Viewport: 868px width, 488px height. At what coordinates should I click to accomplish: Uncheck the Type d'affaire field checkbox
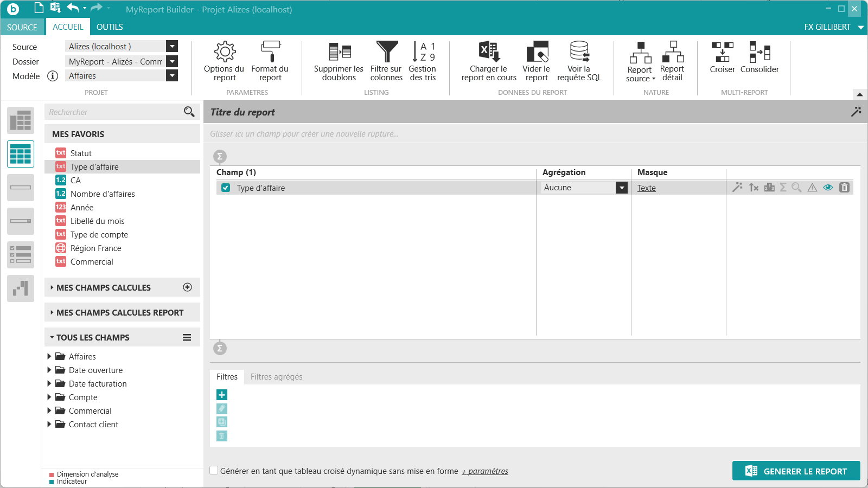coord(226,188)
